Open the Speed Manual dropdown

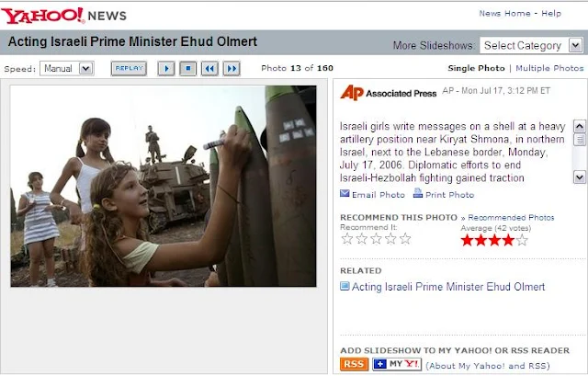tap(67, 69)
